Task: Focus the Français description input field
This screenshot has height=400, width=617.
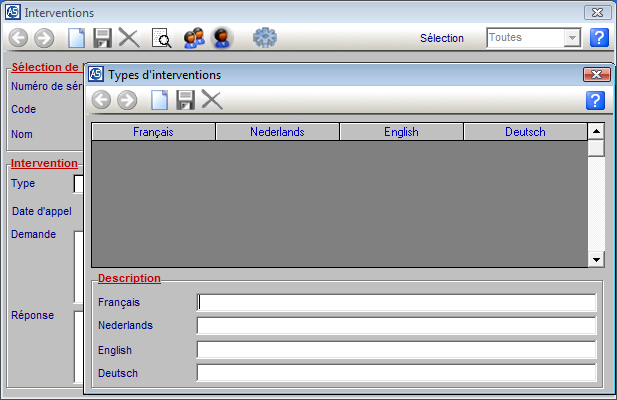Action: (396, 302)
